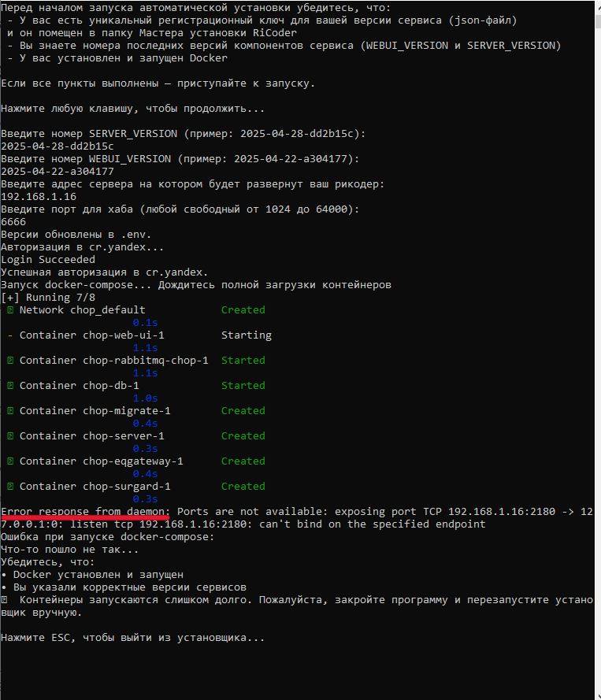Click the status glyph beside Container chop-surgard-1
Screen dimensions: 601x700
(x=10, y=487)
